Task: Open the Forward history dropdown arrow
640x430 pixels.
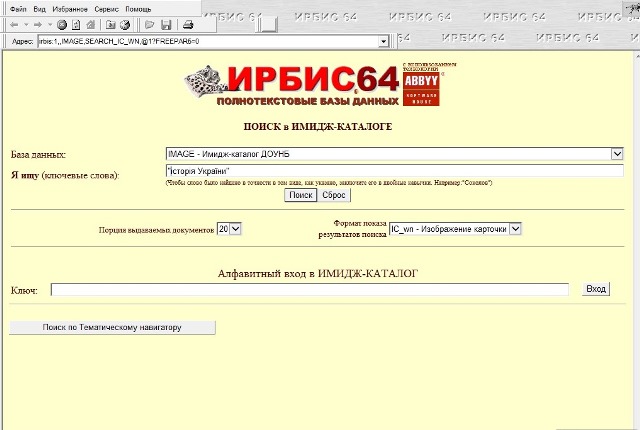Action: pos(50,25)
